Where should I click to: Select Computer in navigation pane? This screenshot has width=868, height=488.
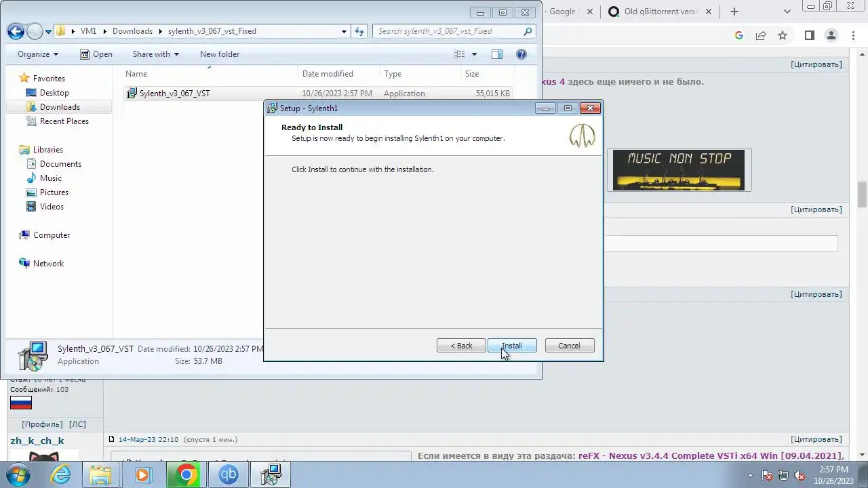click(52, 235)
